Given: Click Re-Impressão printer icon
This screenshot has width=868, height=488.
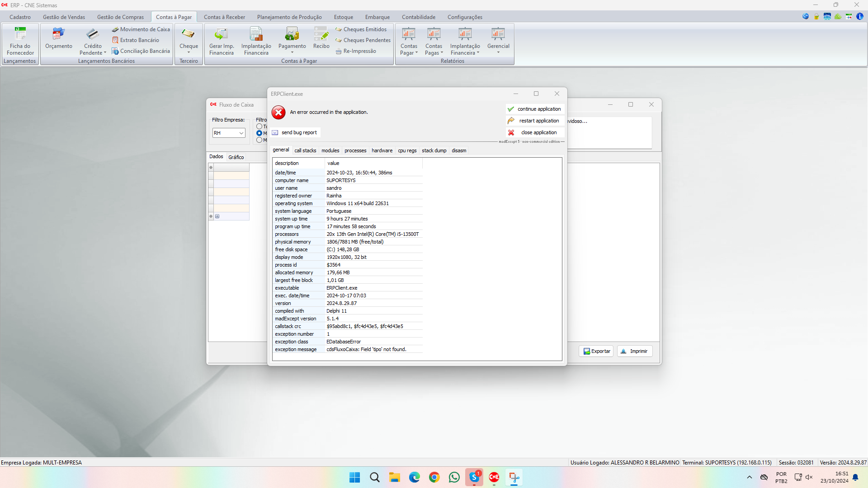Looking at the screenshot, I should click(339, 51).
